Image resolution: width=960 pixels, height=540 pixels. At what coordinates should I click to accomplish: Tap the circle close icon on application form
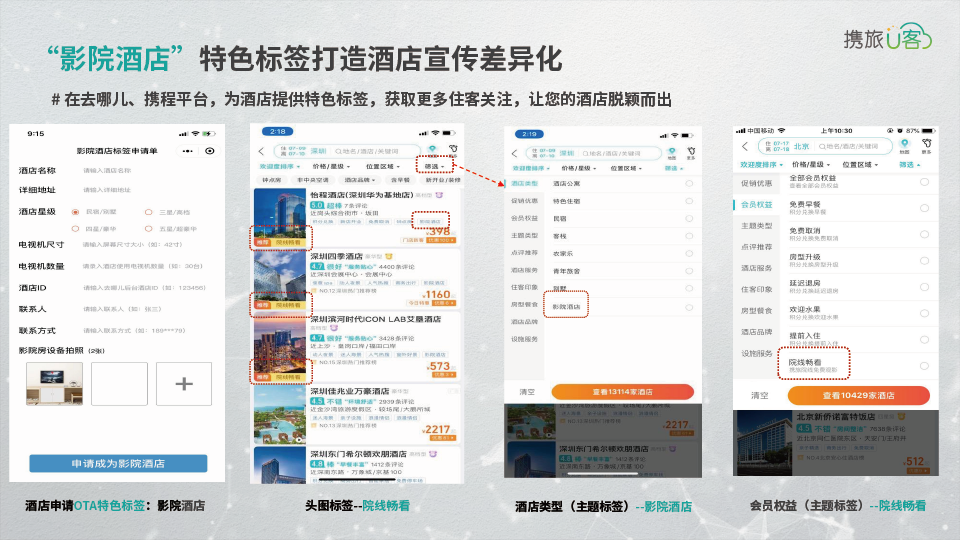pyautogui.click(x=210, y=151)
